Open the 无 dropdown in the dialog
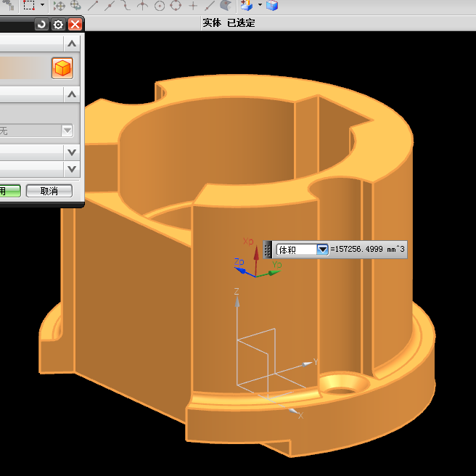 [67, 131]
